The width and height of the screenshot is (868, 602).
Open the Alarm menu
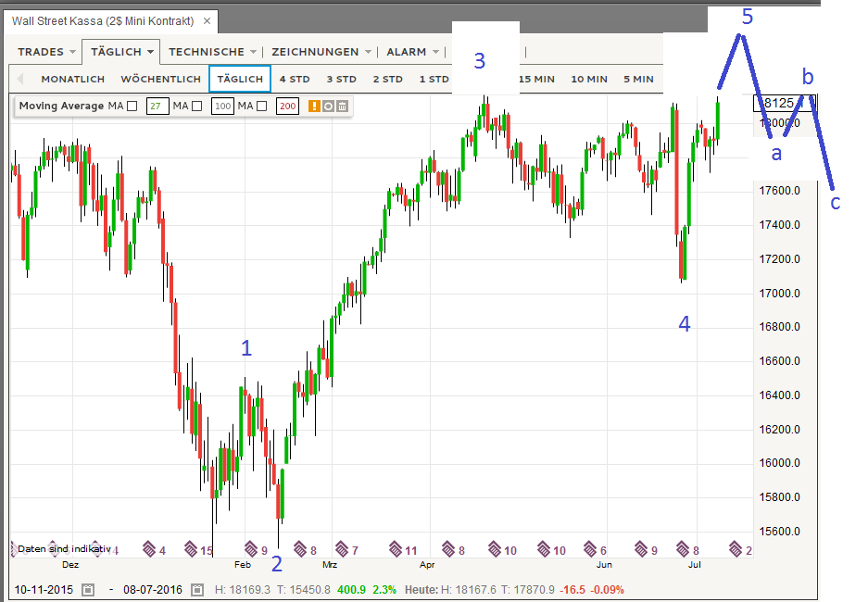point(412,52)
